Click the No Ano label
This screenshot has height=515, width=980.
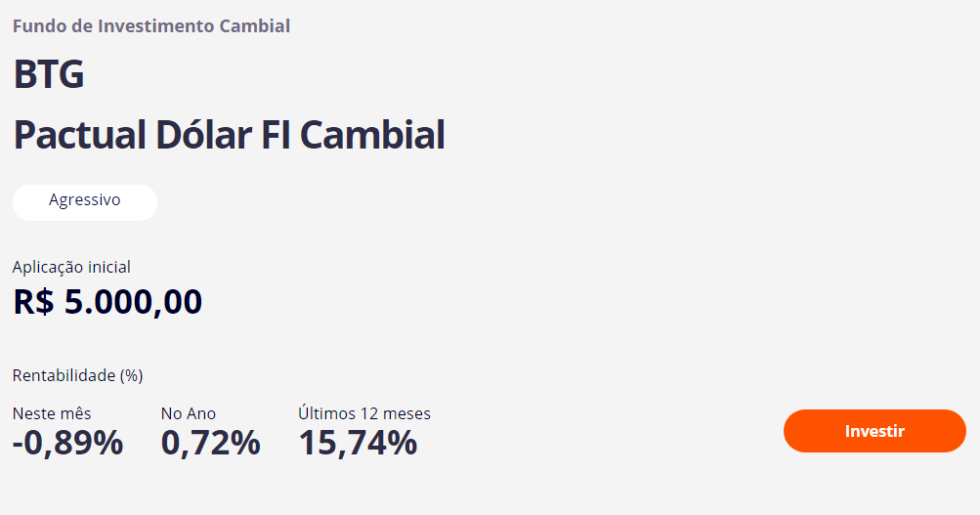pos(189,413)
